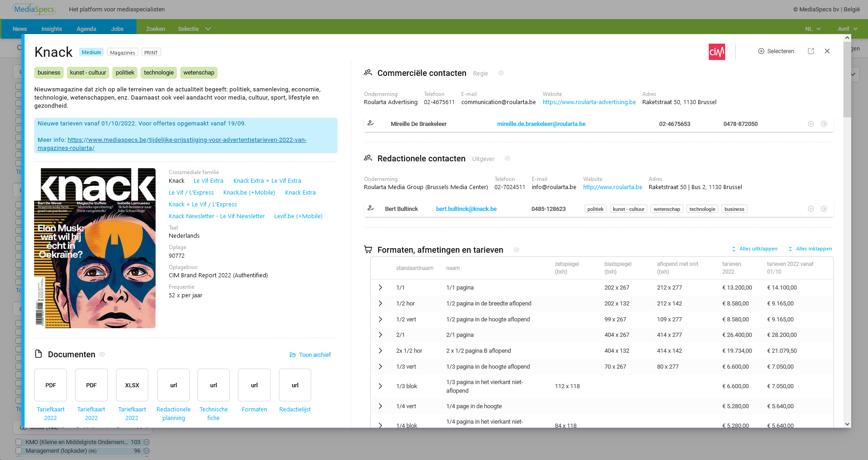Toggle eye icon beside Redactionele contacten
Viewport: 868px width, 460px height.
pos(507,159)
